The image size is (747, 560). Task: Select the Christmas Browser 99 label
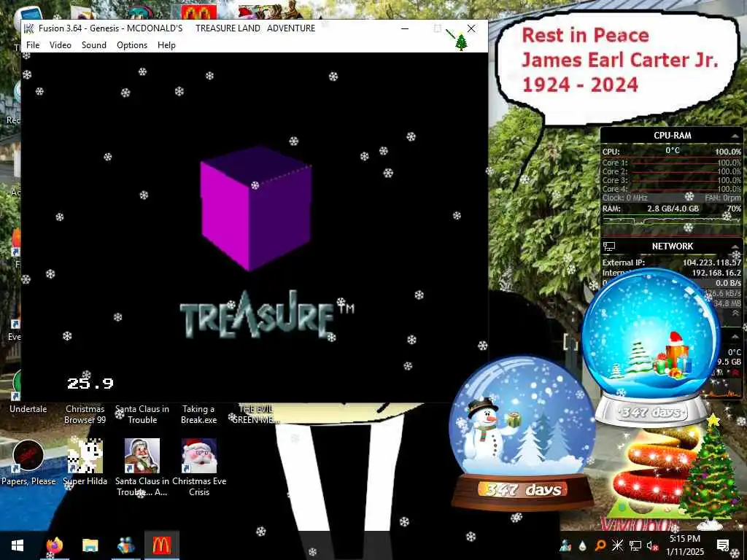click(85, 414)
